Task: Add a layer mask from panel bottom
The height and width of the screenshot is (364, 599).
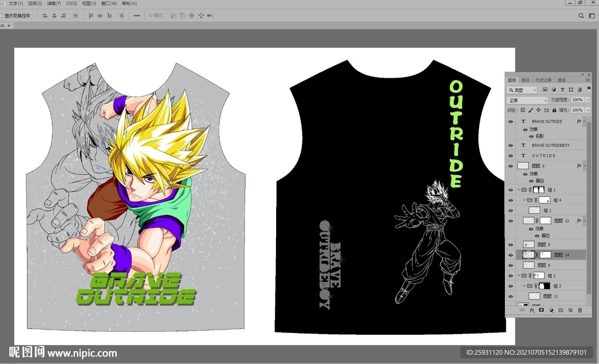Action: (x=542, y=310)
